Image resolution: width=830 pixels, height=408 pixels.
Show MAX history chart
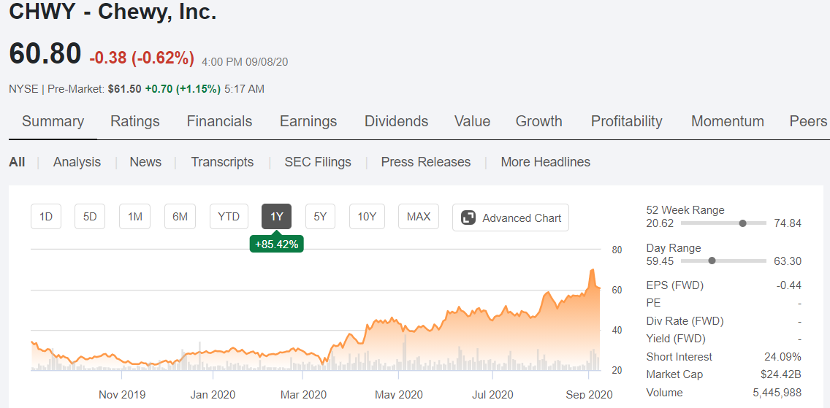point(418,217)
